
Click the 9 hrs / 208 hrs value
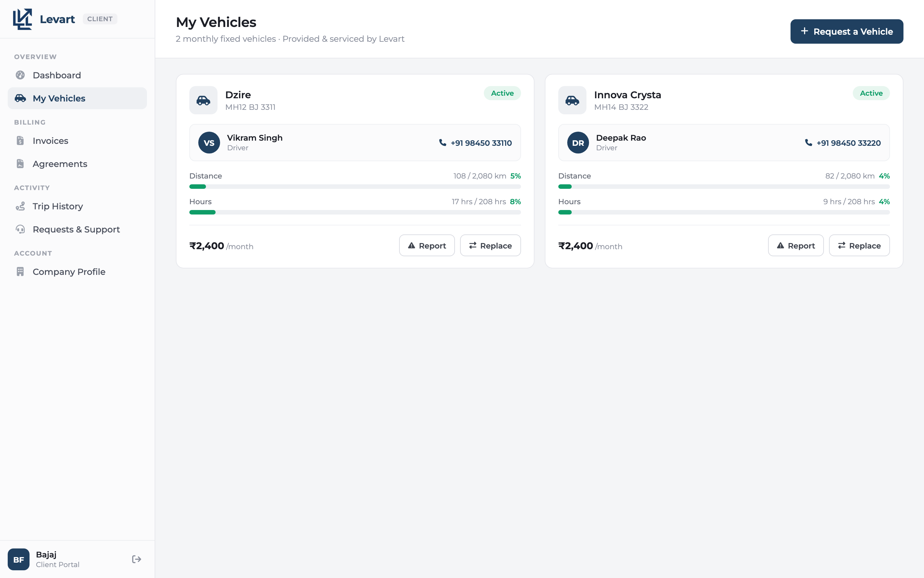click(849, 201)
